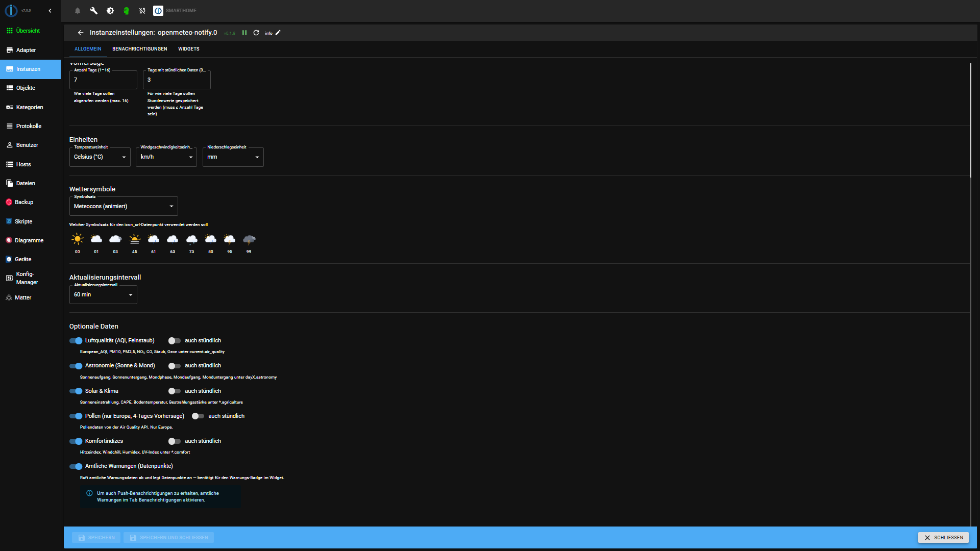
Task: Open wind speed unit km/h dropdown
Action: click(x=166, y=157)
